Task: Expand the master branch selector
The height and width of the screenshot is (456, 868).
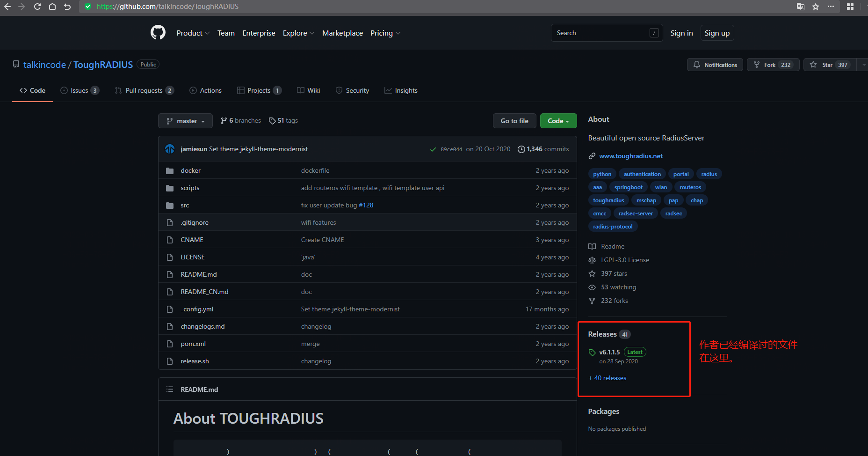Action: pyautogui.click(x=185, y=120)
